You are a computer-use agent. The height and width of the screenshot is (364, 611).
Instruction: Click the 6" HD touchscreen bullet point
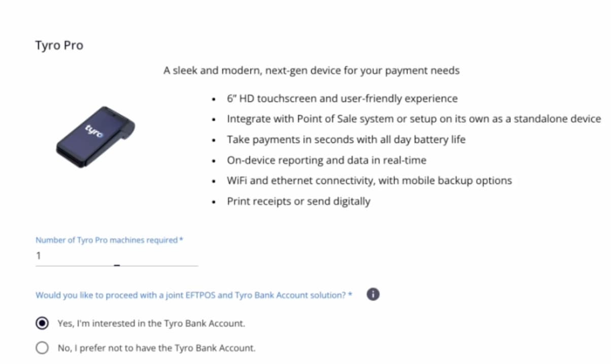[342, 98]
